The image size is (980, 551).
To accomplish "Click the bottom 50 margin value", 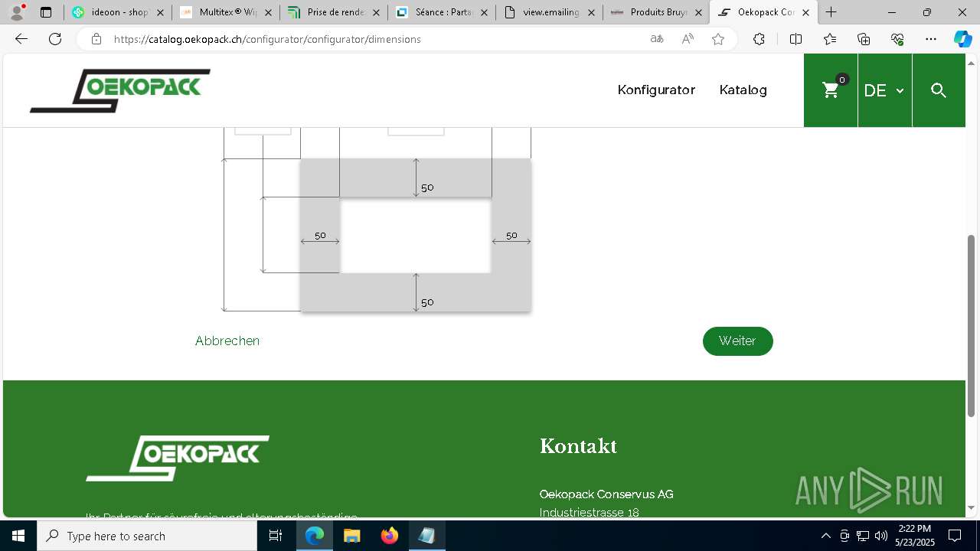I will click(427, 302).
